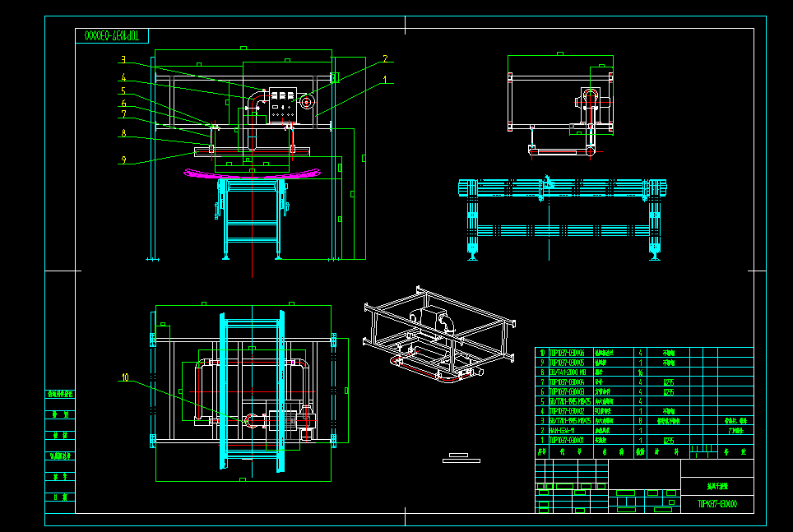Select item number 4 in the parts list

click(x=542, y=410)
